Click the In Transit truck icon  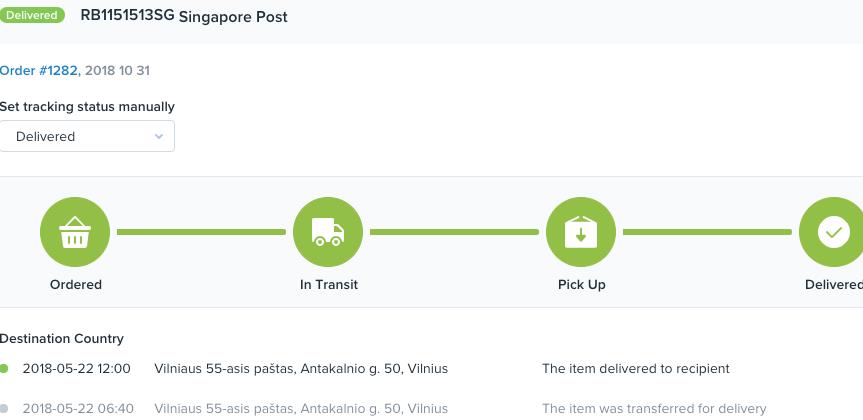pos(328,232)
